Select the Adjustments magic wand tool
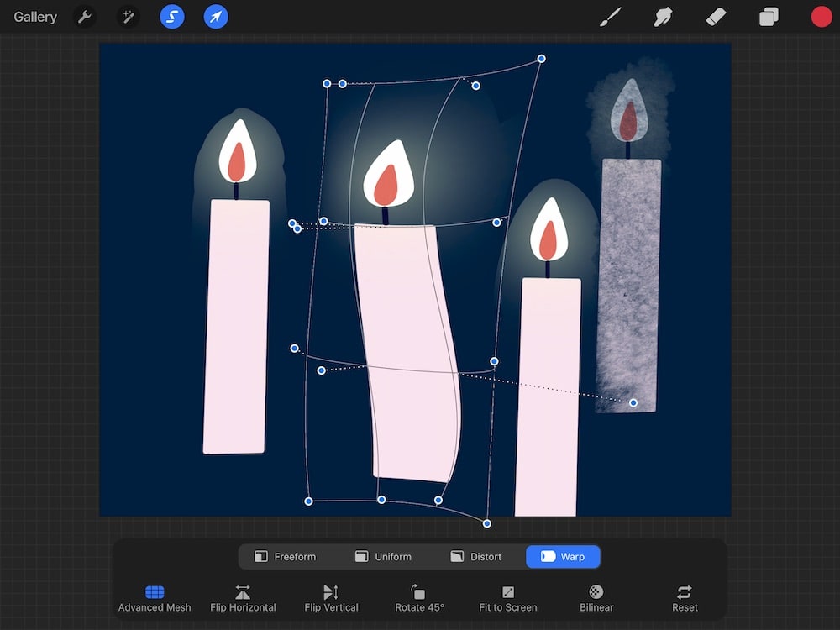This screenshot has height=630, width=840. point(128,16)
